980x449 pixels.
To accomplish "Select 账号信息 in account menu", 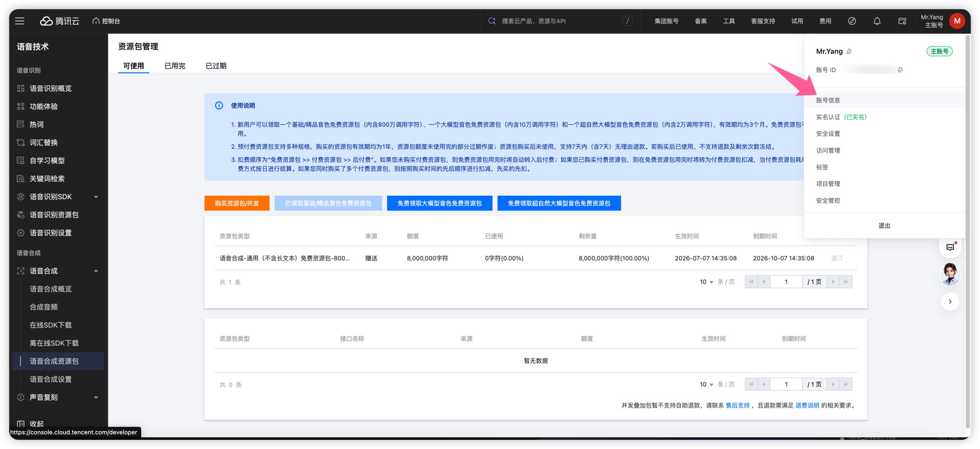I will pyautogui.click(x=884, y=100).
